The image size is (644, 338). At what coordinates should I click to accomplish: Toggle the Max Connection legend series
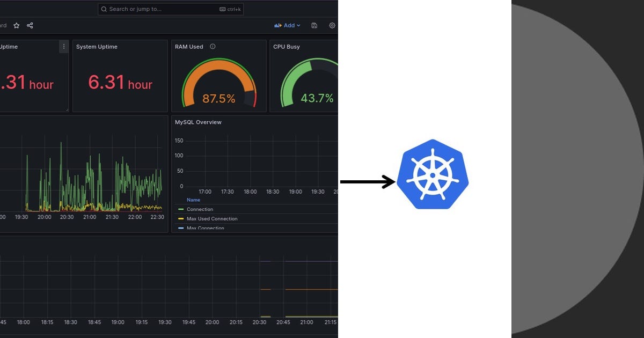click(x=206, y=228)
